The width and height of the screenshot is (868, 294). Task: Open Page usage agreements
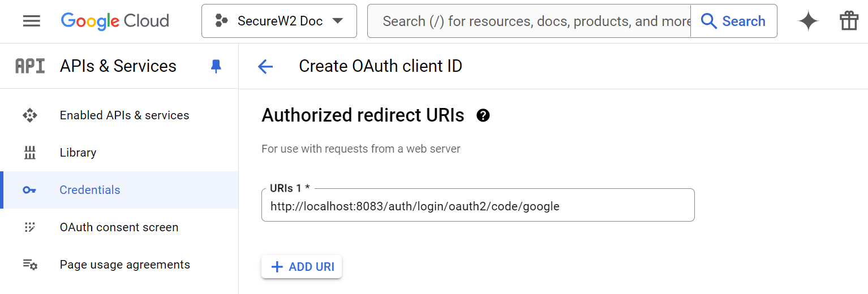click(x=124, y=265)
